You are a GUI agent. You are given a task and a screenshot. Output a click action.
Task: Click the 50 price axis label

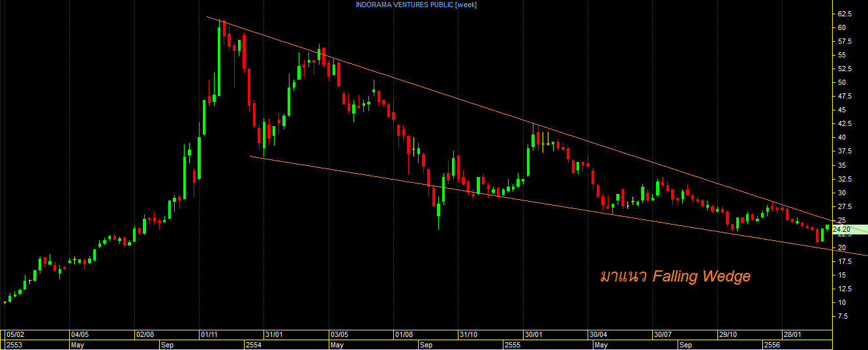[842, 82]
